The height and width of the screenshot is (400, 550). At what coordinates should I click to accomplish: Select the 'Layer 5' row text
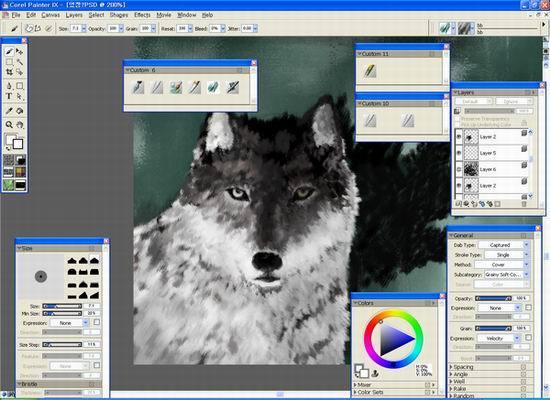click(x=488, y=153)
